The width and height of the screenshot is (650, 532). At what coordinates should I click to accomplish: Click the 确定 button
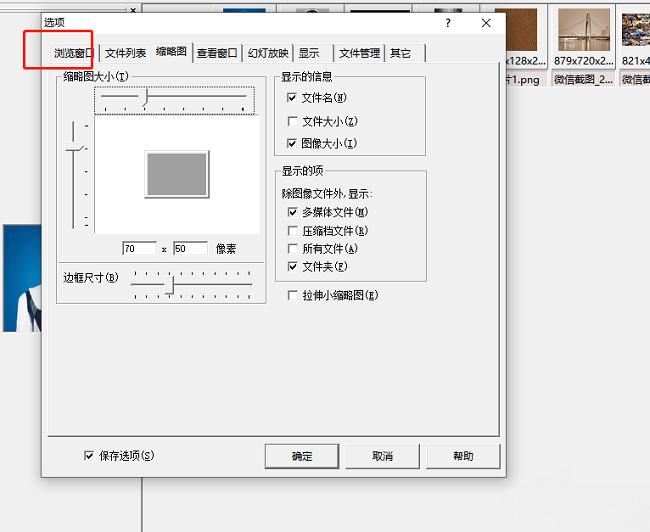point(302,456)
